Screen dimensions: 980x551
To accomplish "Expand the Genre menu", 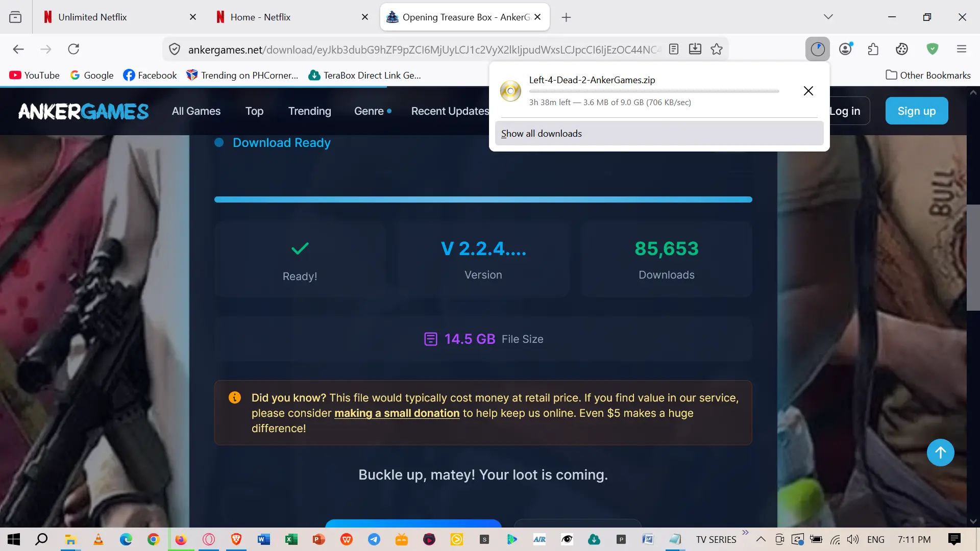I will (373, 111).
